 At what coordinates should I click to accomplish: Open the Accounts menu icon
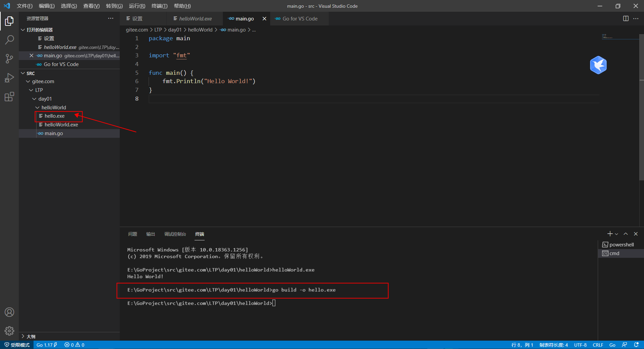[x=9, y=312]
